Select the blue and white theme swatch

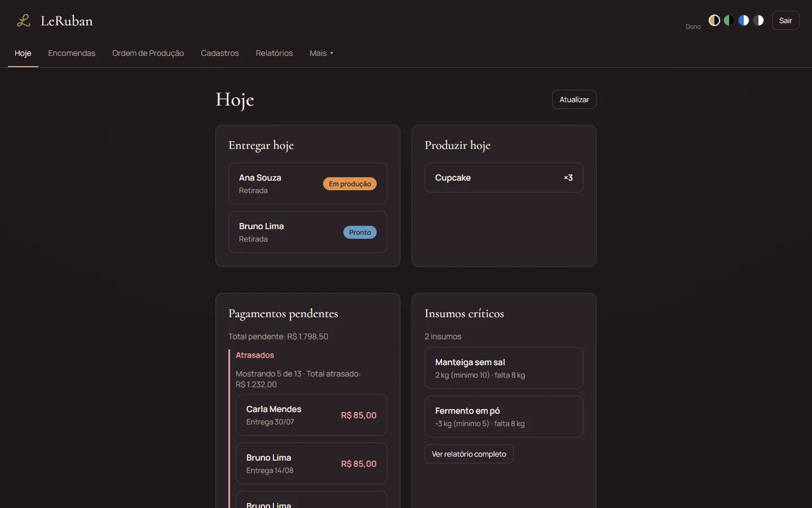tap(744, 20)
